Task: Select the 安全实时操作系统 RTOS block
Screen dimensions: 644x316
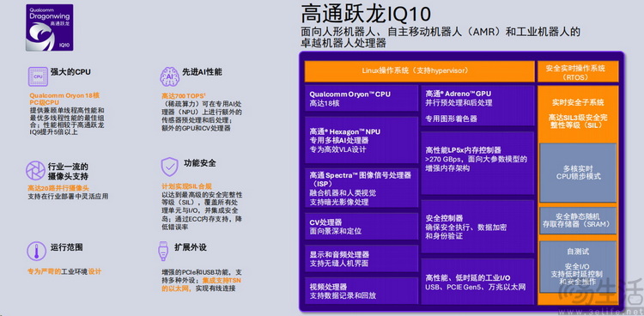Action: pos(578,71)
